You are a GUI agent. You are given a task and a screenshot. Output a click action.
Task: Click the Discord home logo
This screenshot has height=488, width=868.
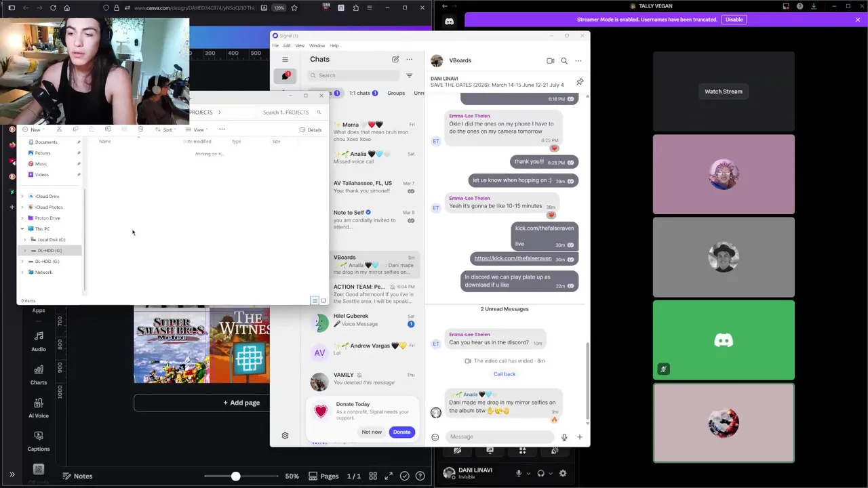point(449,22)
